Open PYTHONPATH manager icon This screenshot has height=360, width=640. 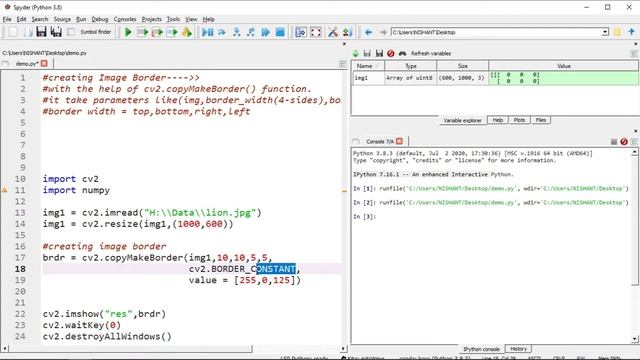[347, 32]
